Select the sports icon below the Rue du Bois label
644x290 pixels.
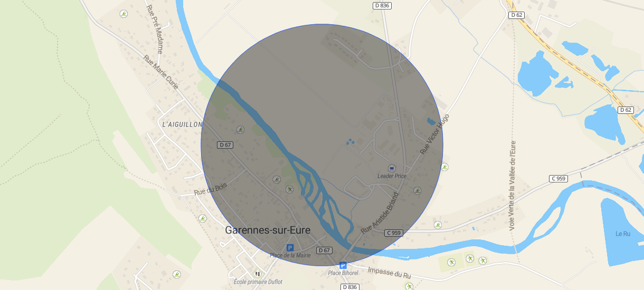(202, 218)
